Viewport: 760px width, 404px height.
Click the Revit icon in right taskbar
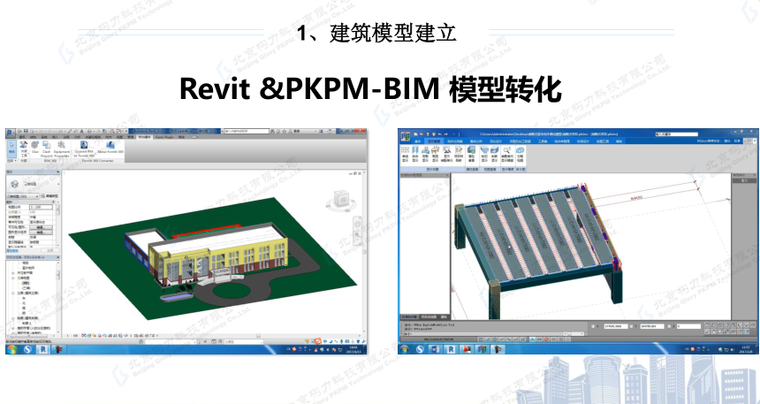(451, 349)
